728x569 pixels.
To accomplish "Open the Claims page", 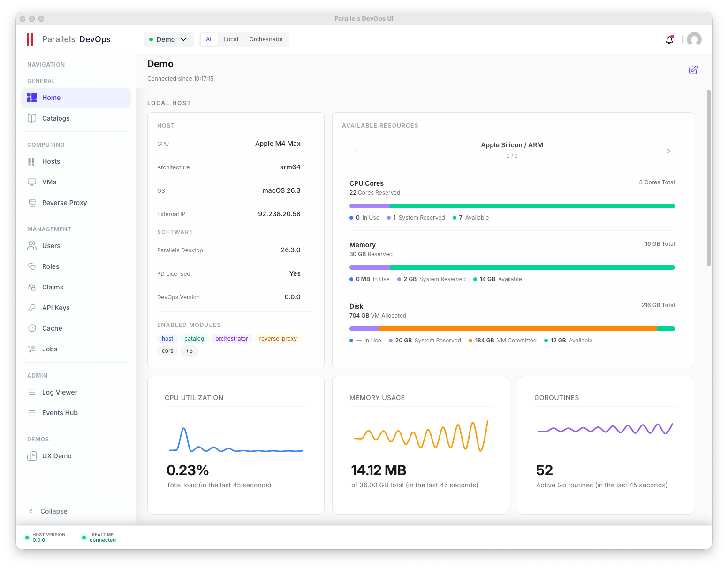I will click(x=76, y=287).
